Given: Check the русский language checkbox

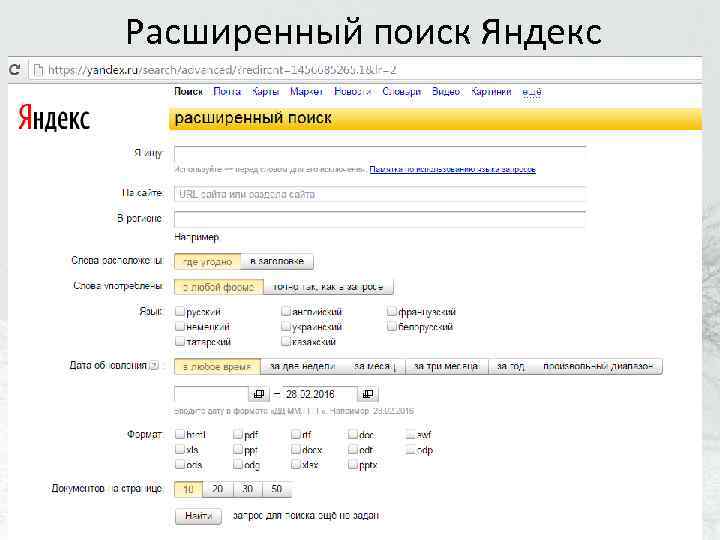Looking at the screenshot, I should click(x=180, y=311).
